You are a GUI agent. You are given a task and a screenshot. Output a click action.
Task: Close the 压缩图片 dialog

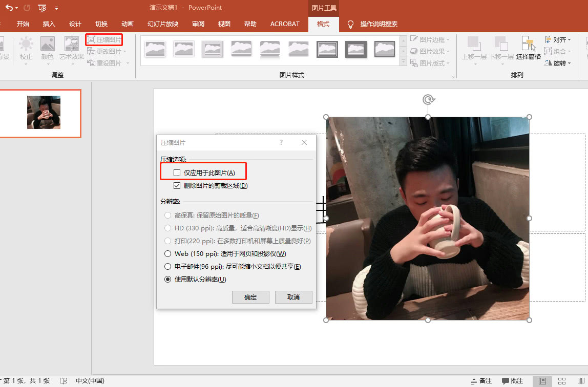pyautogui.click(x=304, y=142)
